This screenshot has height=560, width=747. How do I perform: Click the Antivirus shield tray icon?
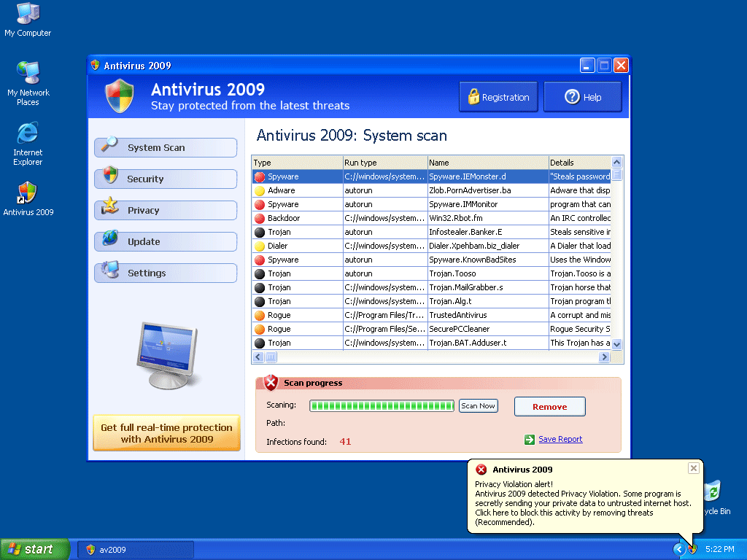pyautogui.click(x=692, y=549)
